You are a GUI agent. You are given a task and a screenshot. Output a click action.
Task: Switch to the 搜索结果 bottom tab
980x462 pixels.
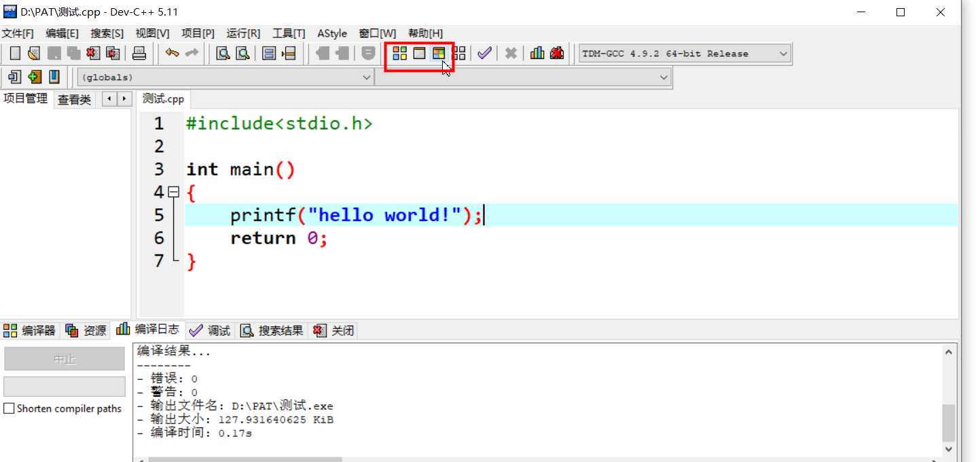point(272,330)
